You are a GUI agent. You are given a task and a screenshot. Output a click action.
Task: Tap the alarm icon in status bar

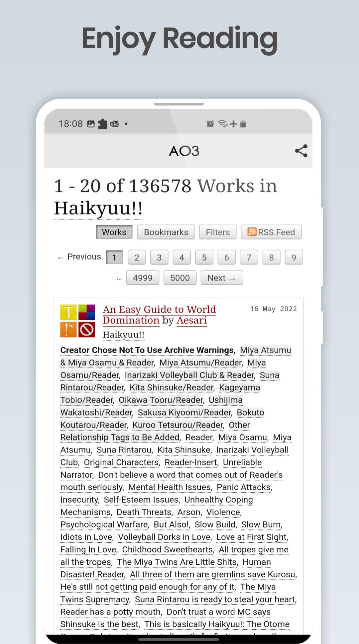pos(210,124)
